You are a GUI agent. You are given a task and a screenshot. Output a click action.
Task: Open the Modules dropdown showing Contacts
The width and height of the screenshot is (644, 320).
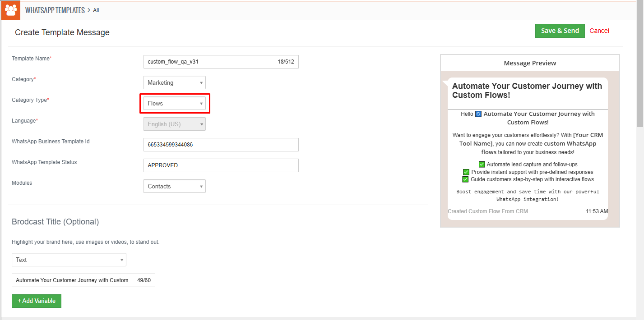(x=175, y=186)
